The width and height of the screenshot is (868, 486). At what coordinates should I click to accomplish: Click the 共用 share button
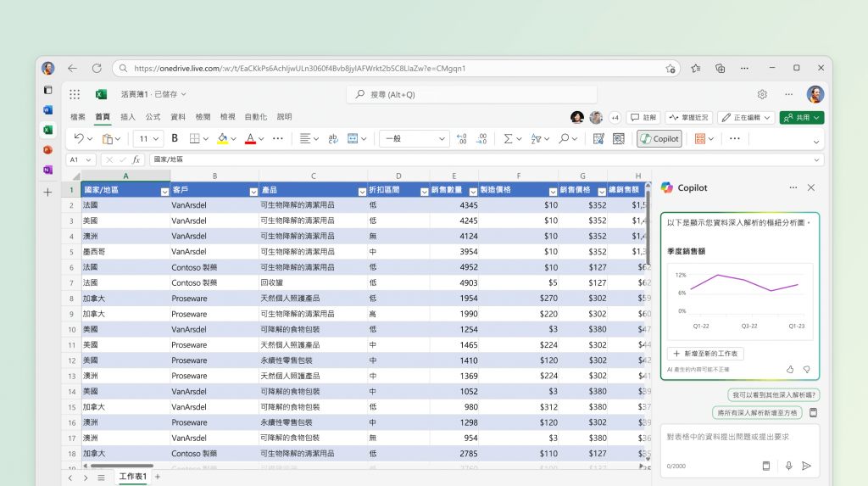802,118
